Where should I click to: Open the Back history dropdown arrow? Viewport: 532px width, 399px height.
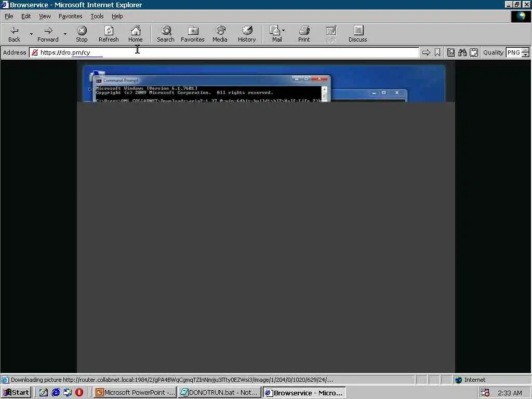(31, 34)
